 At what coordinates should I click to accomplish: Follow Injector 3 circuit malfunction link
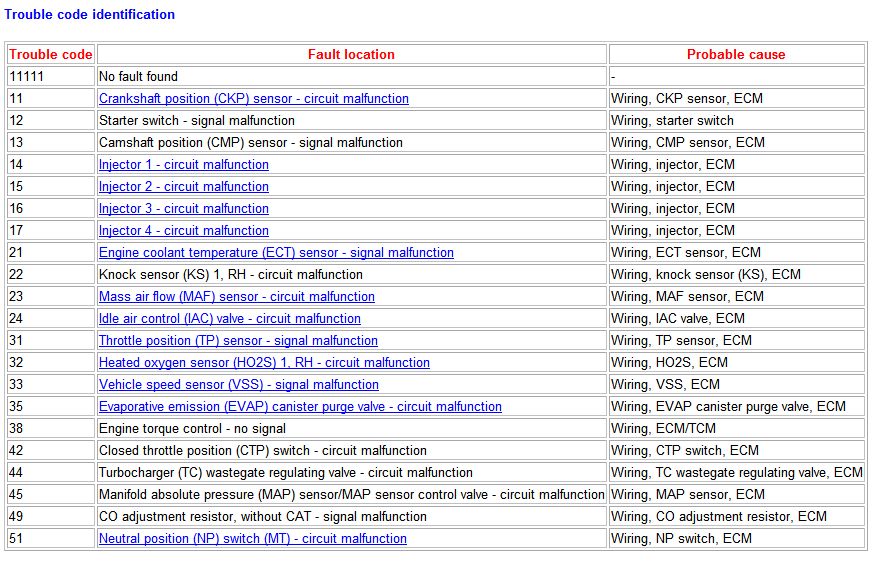183,209
